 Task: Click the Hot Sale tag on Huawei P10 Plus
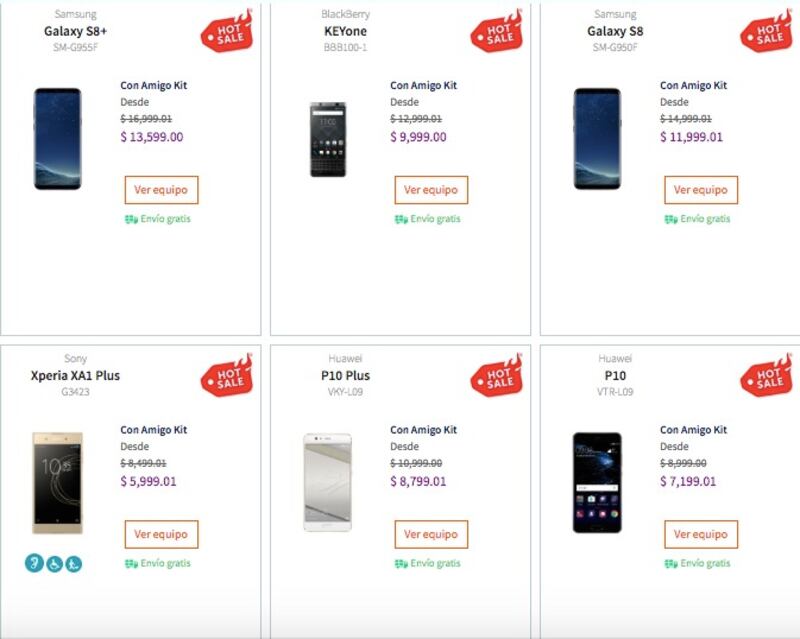pos(498,377)
